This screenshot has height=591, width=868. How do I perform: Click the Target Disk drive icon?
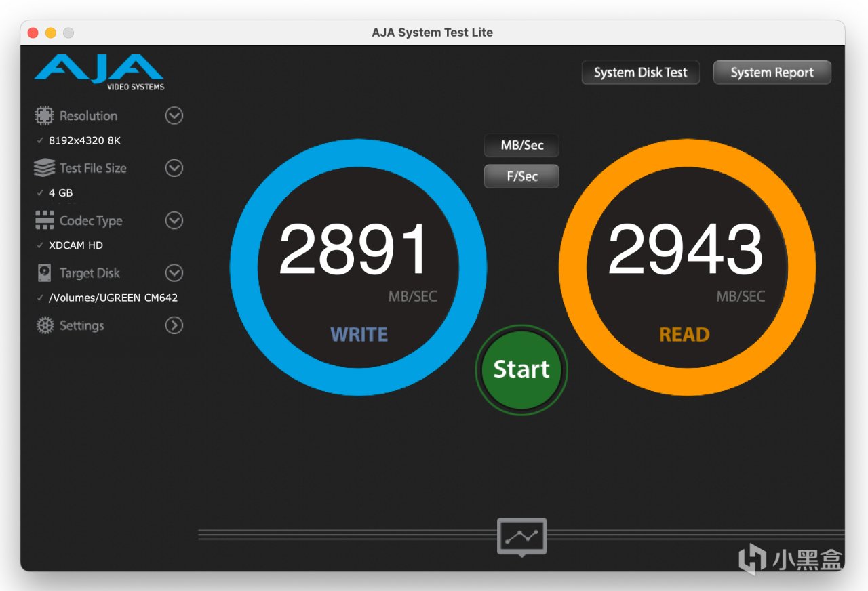click(44, 273)
